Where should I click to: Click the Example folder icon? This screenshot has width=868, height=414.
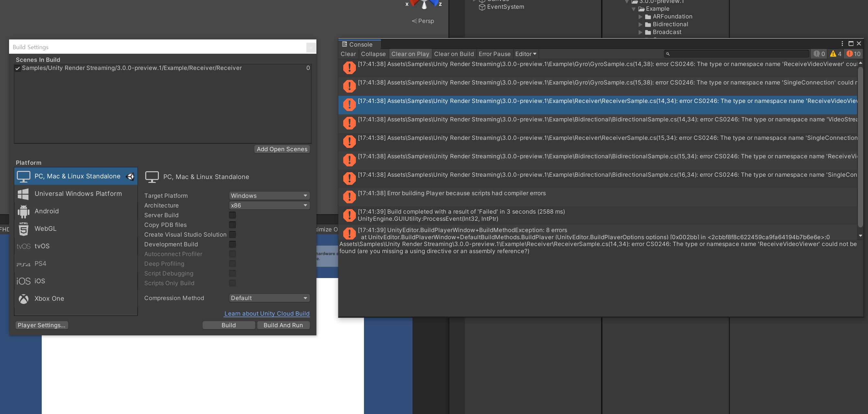point(641,9)
